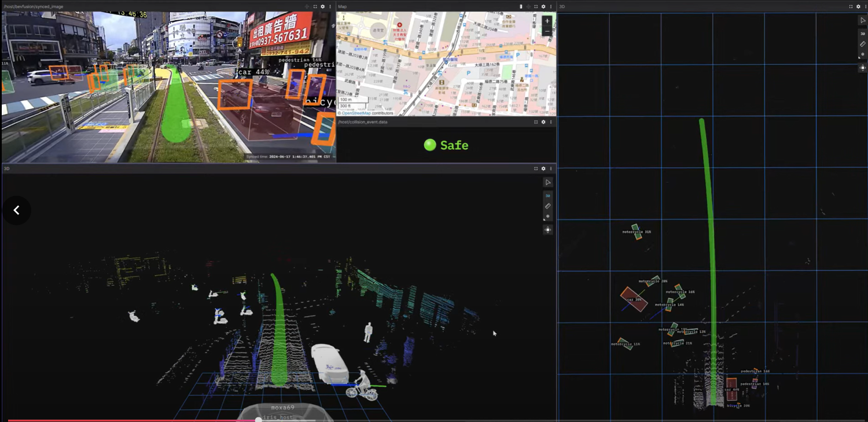Open settings gear of the synced_image panel

[323, 6]
